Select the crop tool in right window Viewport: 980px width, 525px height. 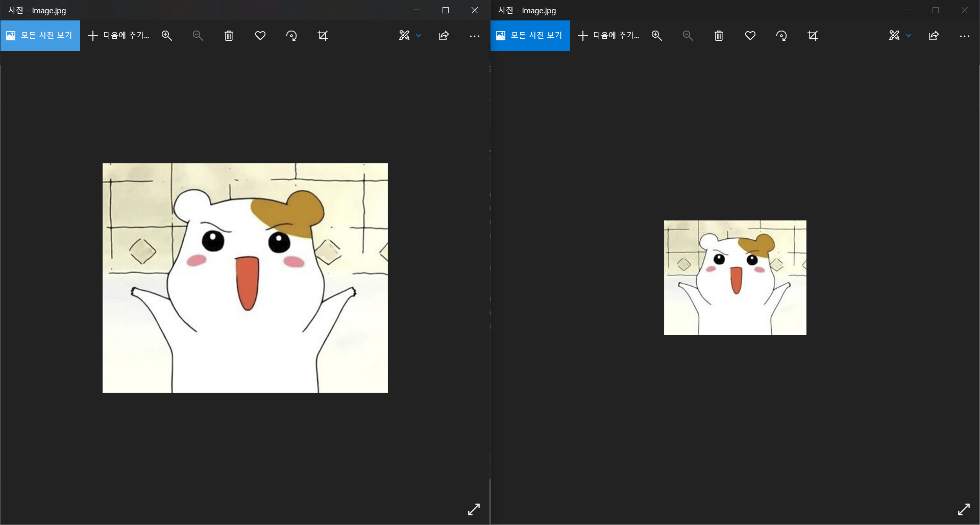813,36
